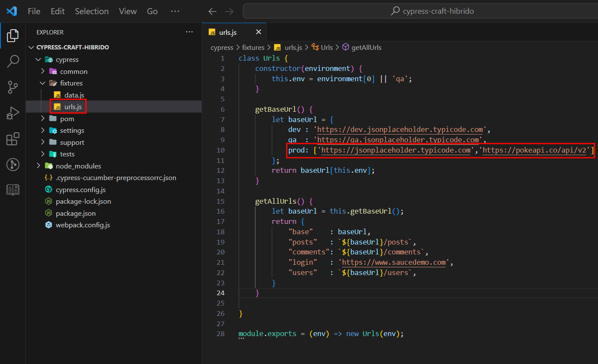Open the qa.jsonplaceholder.typicode.com link
This screenshot has width=598, height=364.
[x=398, y=140]
